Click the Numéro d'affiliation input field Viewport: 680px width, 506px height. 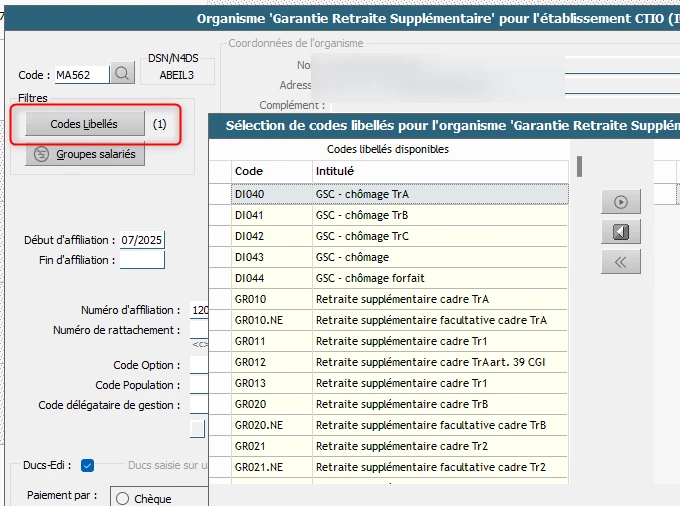(x=199, y=310)
